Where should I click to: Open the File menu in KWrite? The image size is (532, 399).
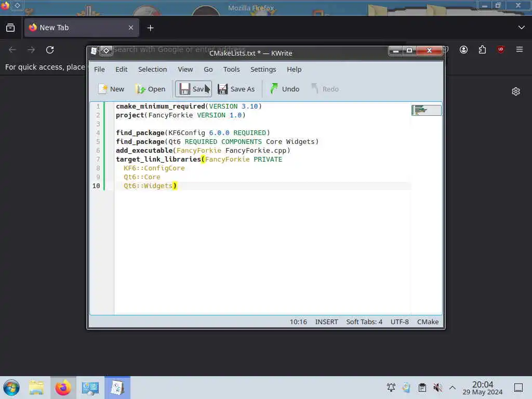coord(99,69)
